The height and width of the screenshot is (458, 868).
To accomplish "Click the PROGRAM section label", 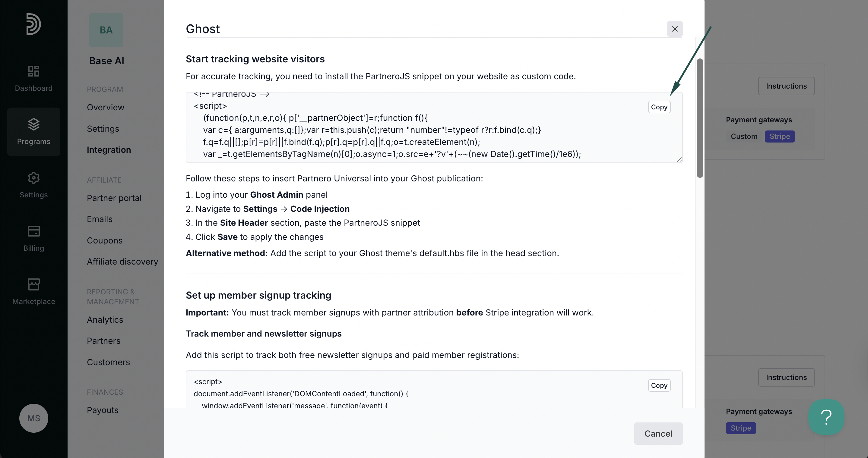I will pos(105,89).
